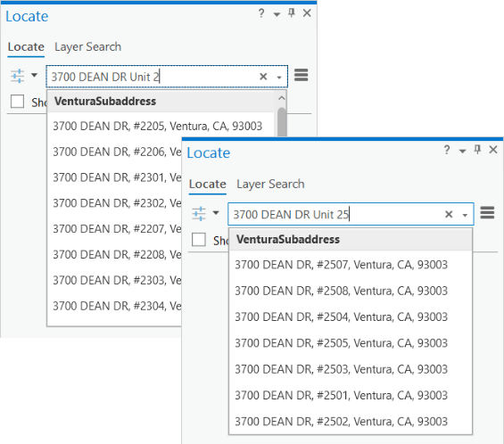The height and width of the screenshot is (444, 504).
Task: Toggle the Show checkbox in front pane
Action: (199, 240)
